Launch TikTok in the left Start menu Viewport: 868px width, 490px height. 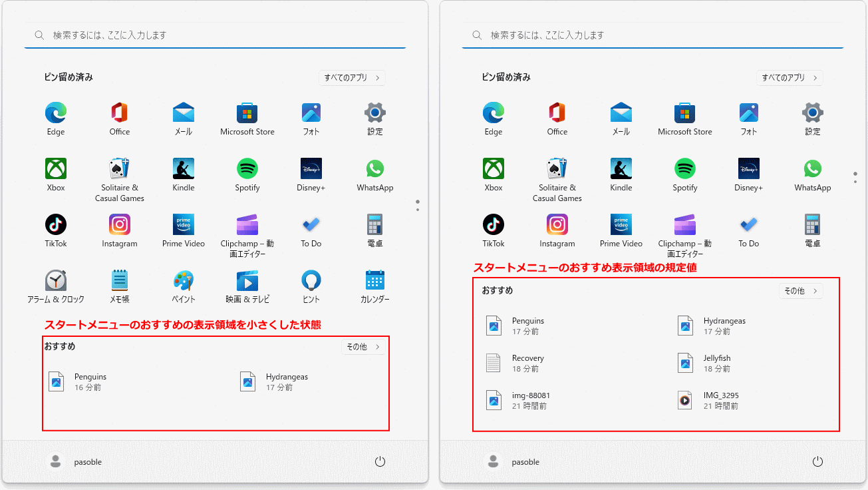pyautogui.click(x=56, y=231)
